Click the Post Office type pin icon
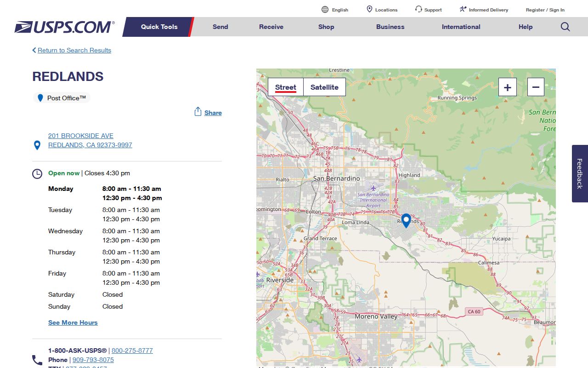The width and height of the screenshot is (588, 368). 40,98
